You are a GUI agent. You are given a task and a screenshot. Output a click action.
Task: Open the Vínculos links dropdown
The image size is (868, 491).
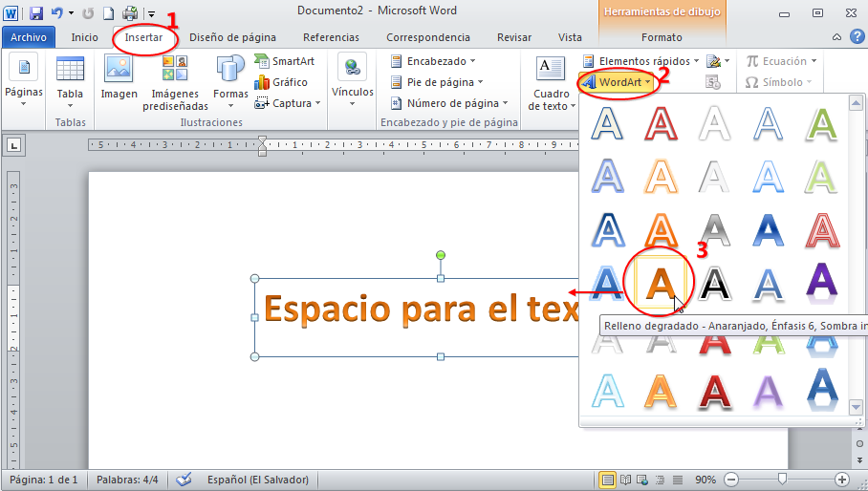(x=352, y=80)
